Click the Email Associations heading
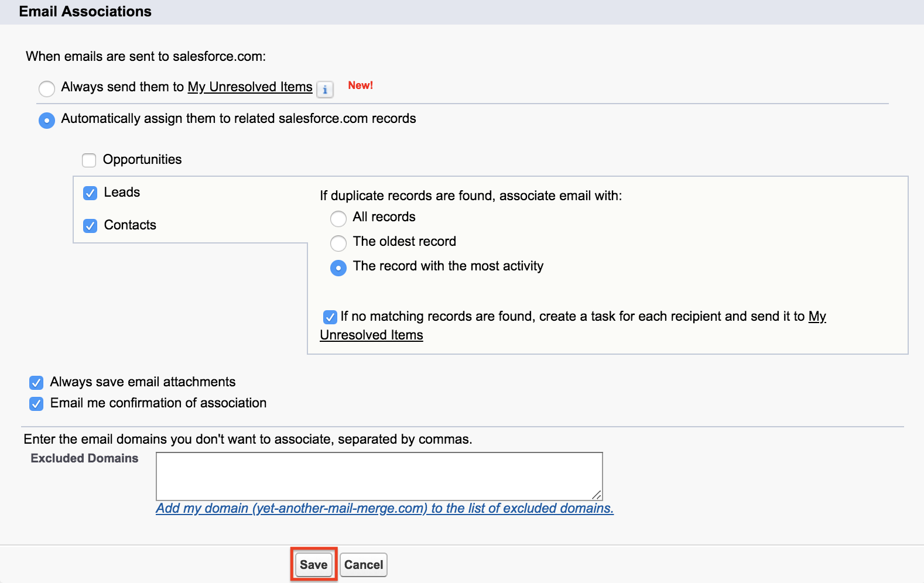The height and width of the screenshot is (583, 924). (85, 12)
